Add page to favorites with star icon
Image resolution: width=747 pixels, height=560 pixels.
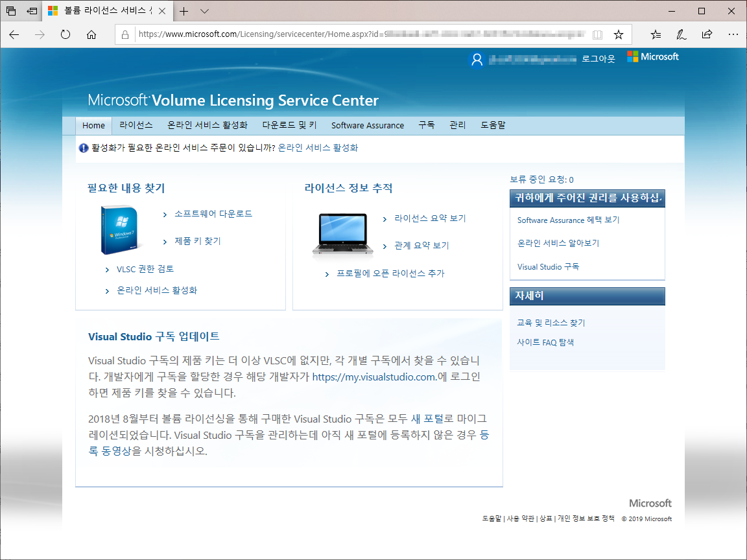pos(619,34)
